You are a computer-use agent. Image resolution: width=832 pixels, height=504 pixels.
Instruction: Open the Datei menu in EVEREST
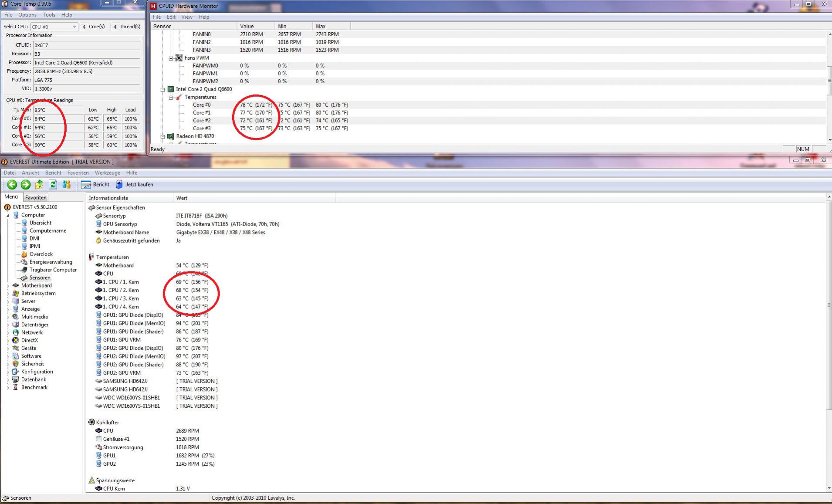[10, 173]
